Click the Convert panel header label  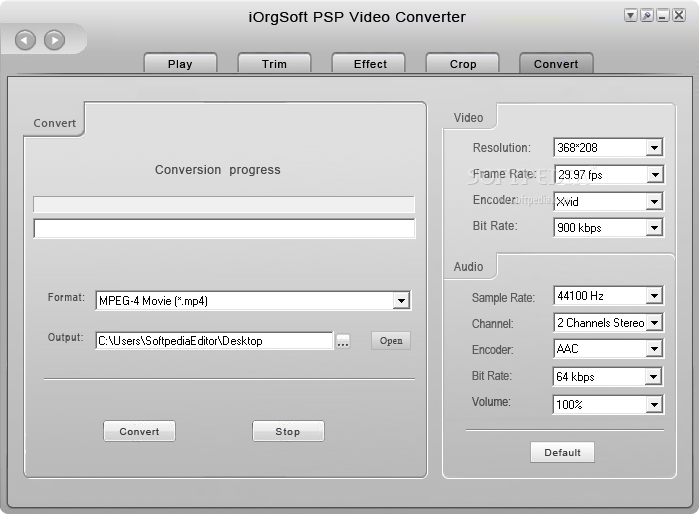pyautogui.click(x=54, y=123)
